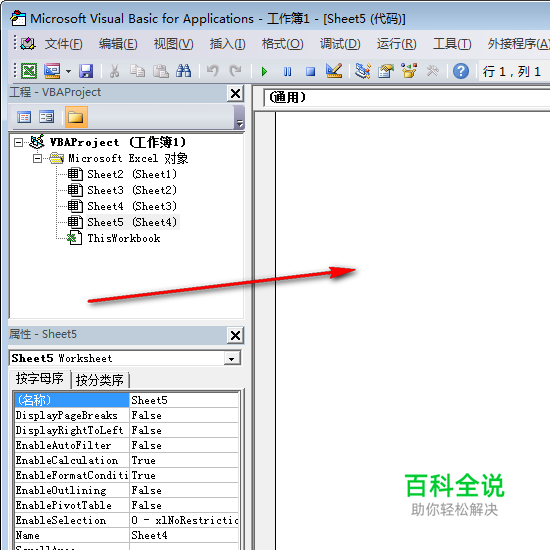Switch to 按分类序 tab

[100, 380]
